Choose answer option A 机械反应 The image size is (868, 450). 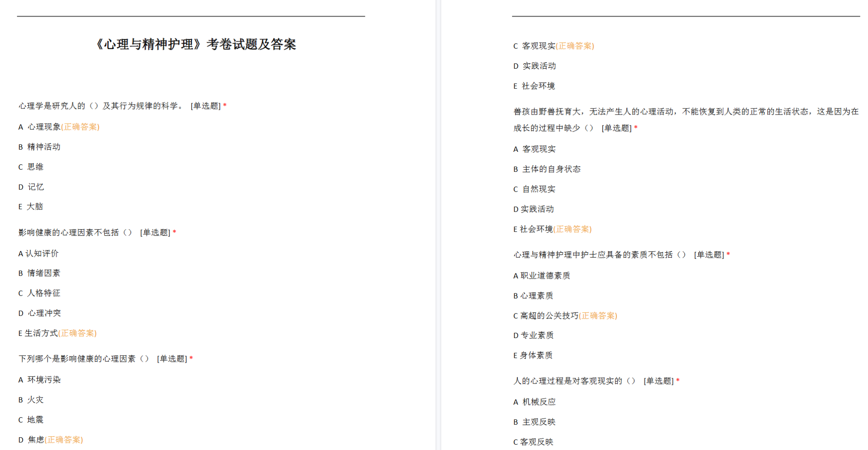click(x=539, y=402)
